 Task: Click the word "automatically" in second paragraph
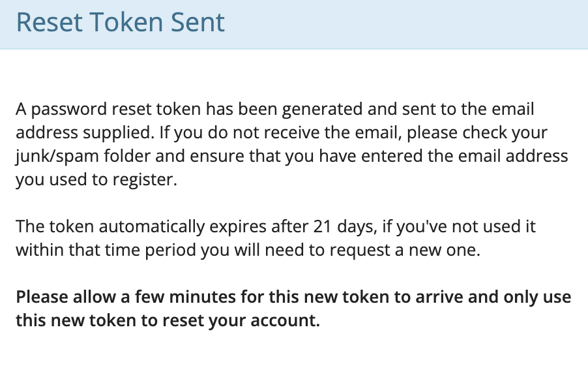pos(151,226)
